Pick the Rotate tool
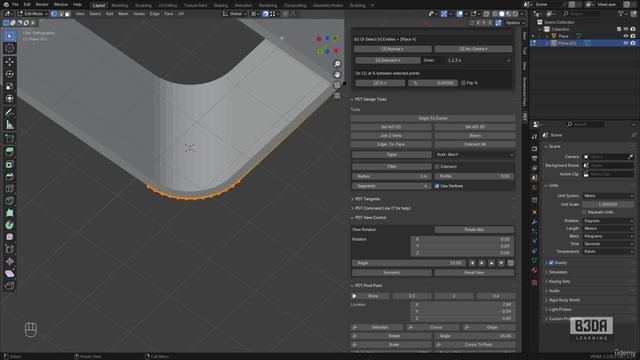Viewport: 640px width, 360px height. tap(10, 74)
